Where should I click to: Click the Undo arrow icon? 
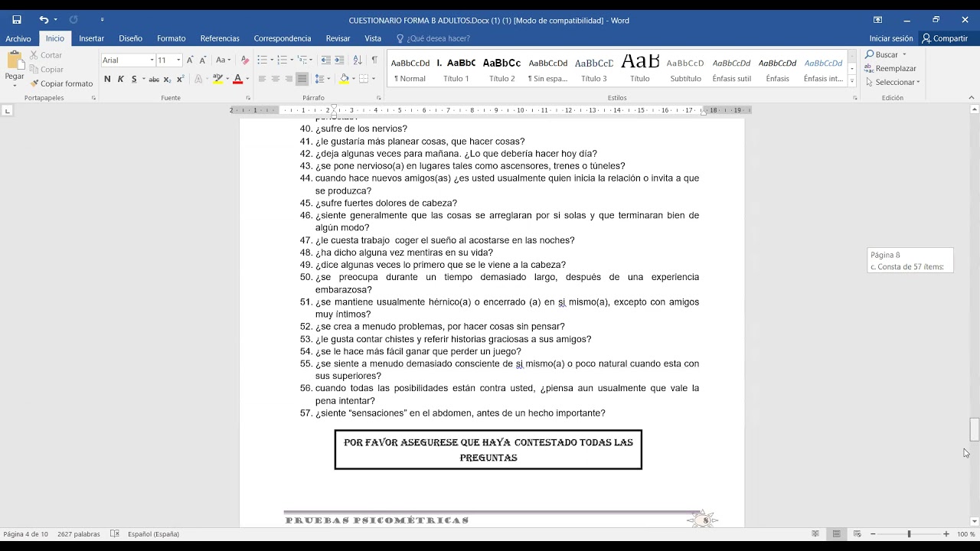click(x=44, y=20)
